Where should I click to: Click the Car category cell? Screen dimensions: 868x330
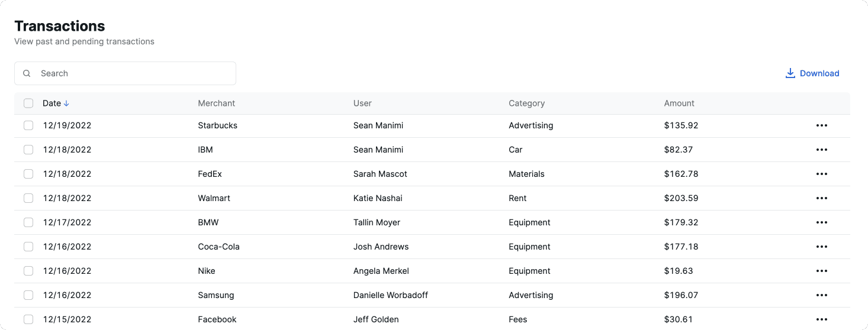pyautogui.click(x=516, y=150)
